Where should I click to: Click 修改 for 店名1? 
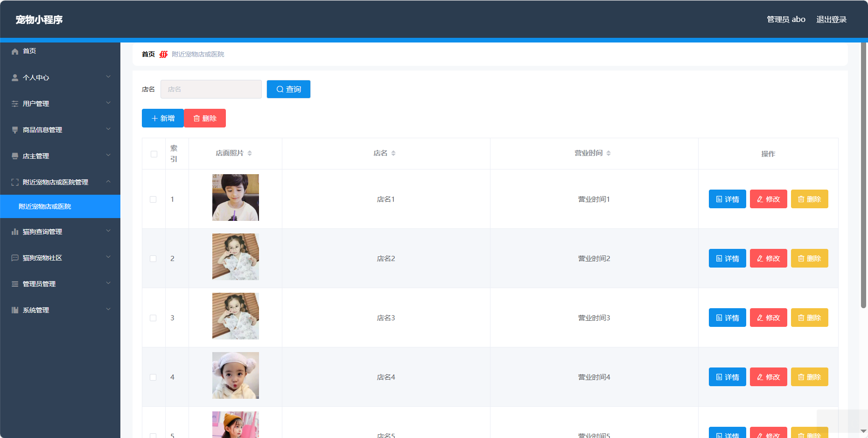pos(769,199)
